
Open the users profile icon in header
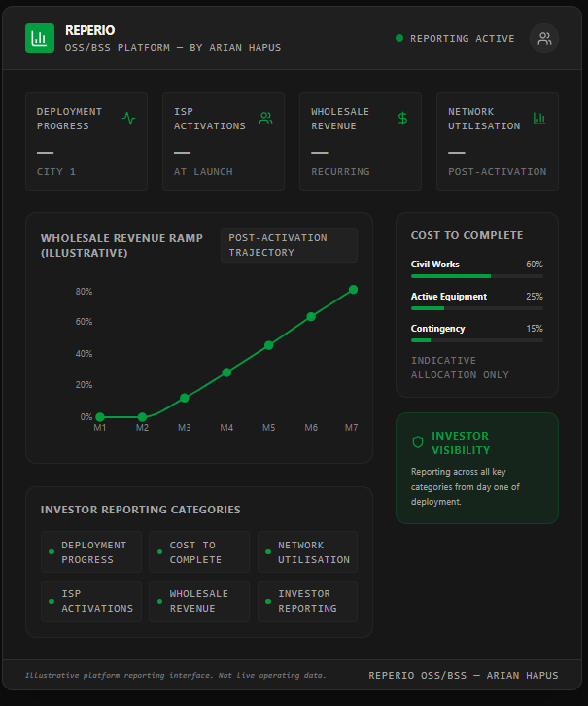(544, 38)
